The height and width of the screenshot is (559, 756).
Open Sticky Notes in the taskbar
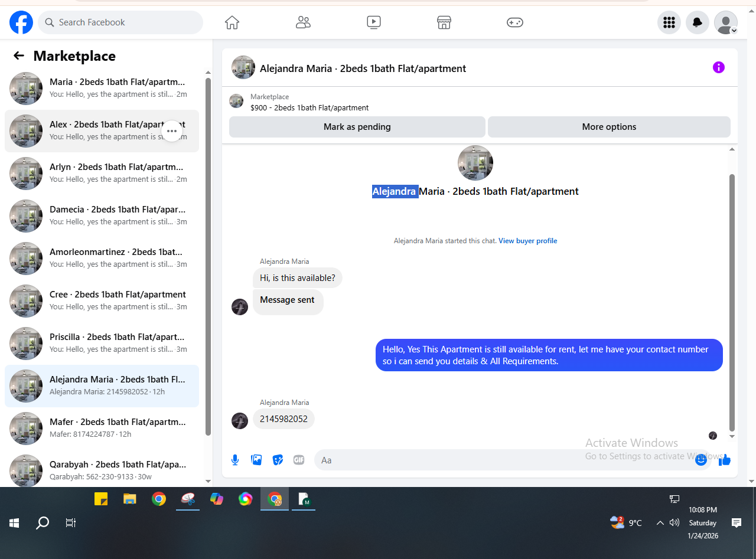click(x=101, y=499)
